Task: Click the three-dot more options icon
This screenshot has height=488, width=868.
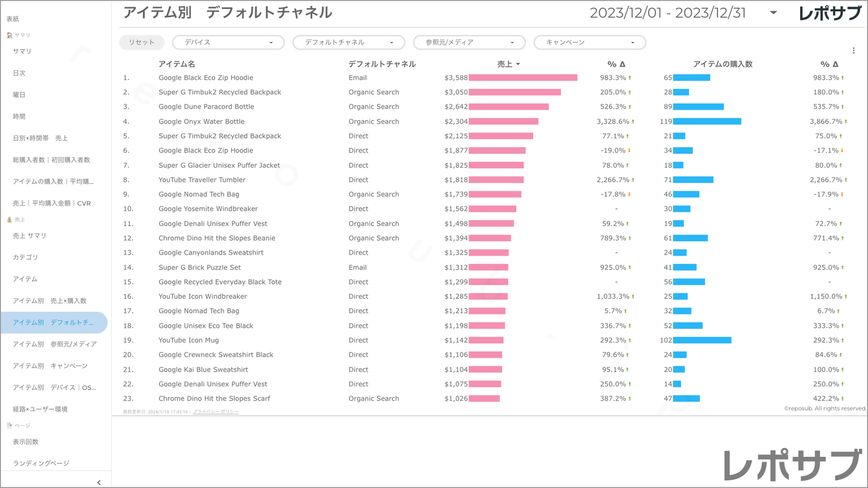Action: click(x=854, y=51)
